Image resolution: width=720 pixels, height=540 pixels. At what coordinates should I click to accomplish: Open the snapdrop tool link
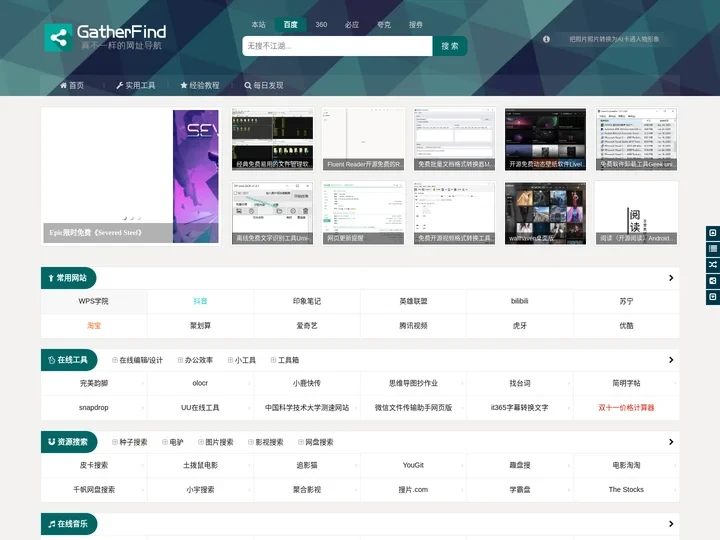94,408
